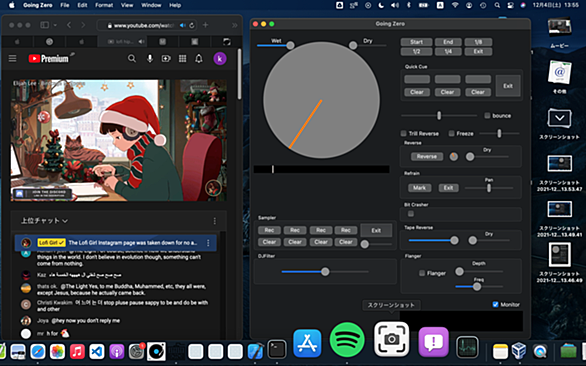Viewport: 586px width, 366px height.
Task: Open the chat panel three-dot options
Action: point(215,221)
